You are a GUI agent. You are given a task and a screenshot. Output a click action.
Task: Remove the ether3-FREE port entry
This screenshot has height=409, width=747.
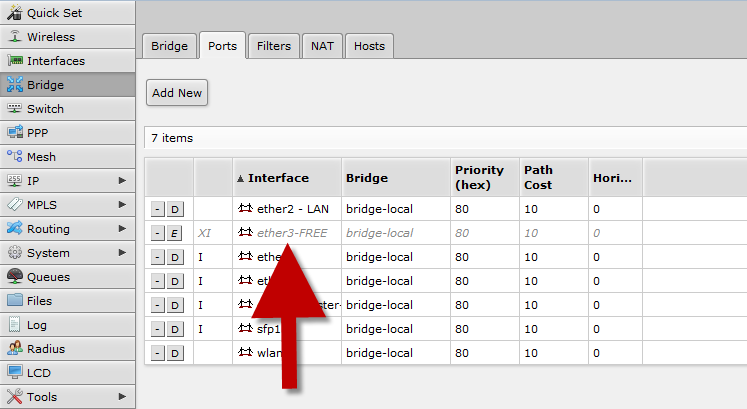(x=158, y=233)
